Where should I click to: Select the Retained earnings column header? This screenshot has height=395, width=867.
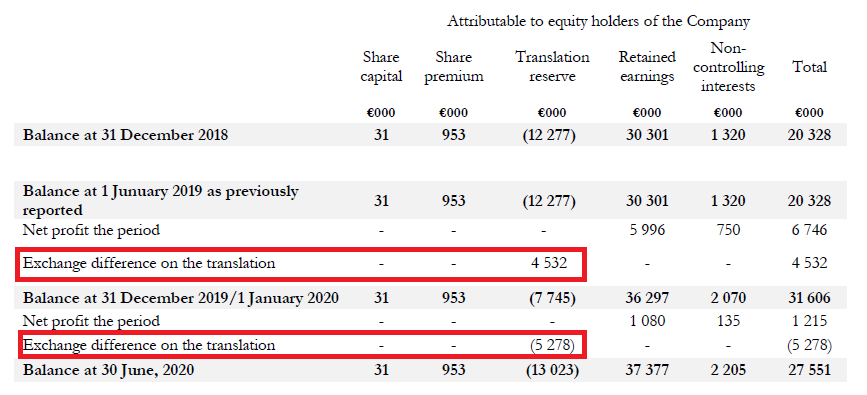click(x=647, y=67)
